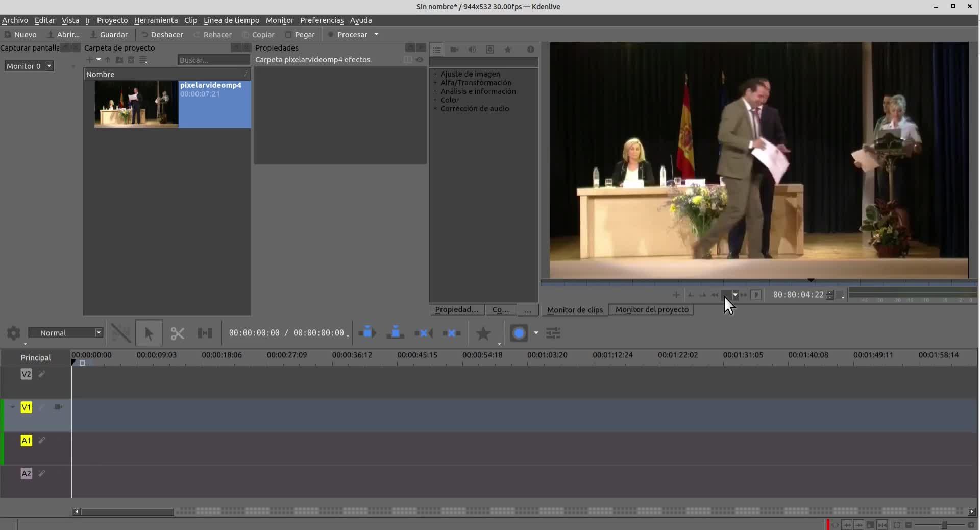This screenshot has height=530, width=980.
Task: Click the Guardar button
Action: pyautogui.click(x=109, y=35)
